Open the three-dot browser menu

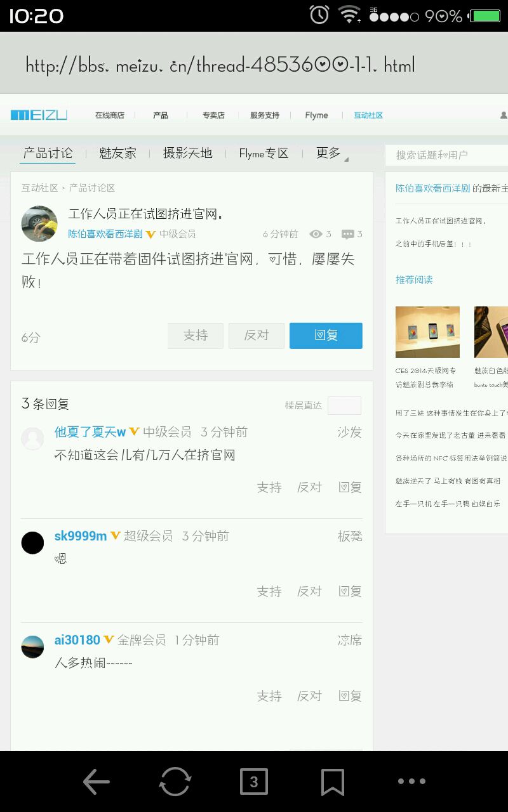tap(411, 782)
